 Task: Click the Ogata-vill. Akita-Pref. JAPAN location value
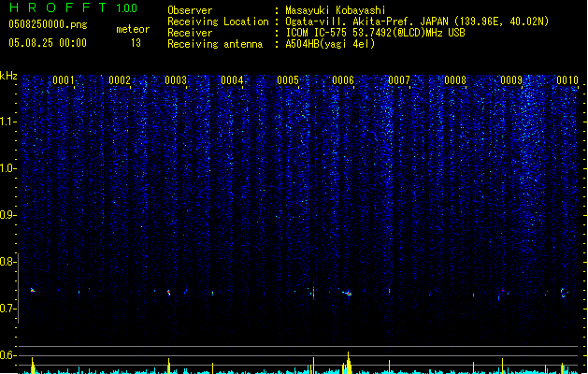[x=417, y=22]
